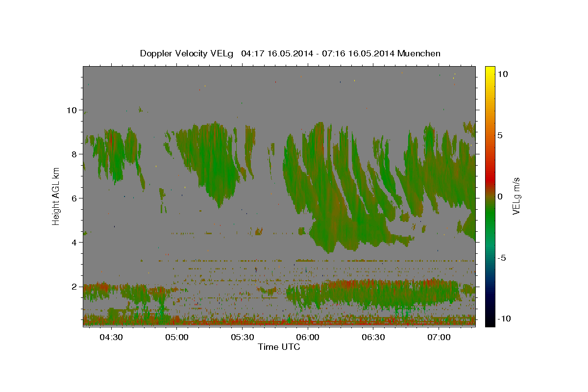The image size is (588, 392).
Task: Click the height tick label 8
Action: click(x=74, y=154)
